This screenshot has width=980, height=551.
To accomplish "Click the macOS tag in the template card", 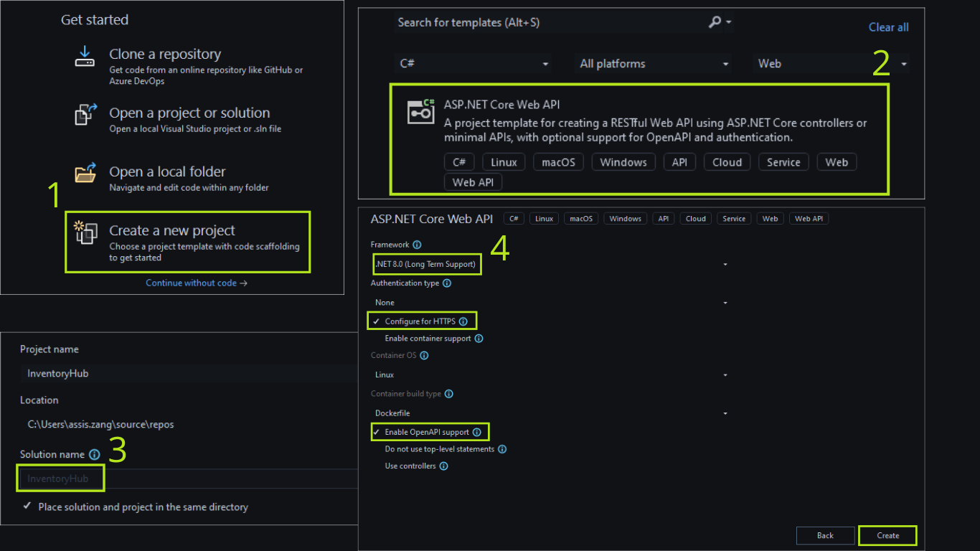I will pyautogui.click(x=558, y=162).
